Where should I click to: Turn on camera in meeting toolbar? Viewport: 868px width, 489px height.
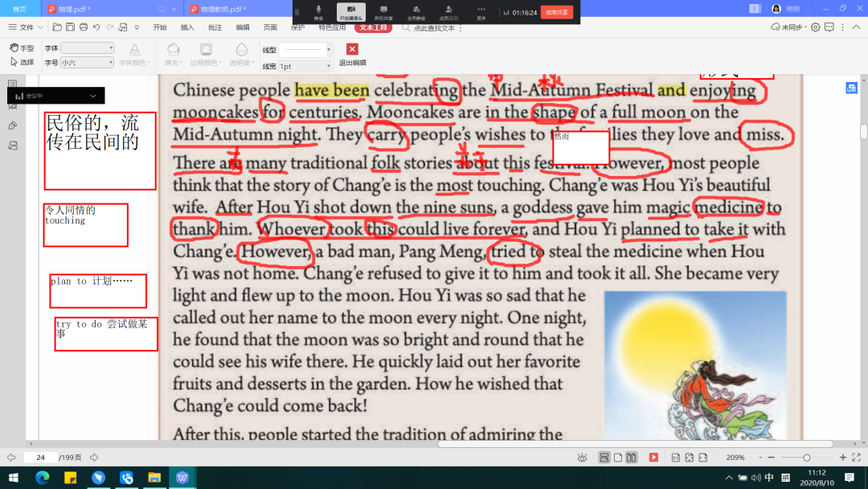click(x=351, y=12)
